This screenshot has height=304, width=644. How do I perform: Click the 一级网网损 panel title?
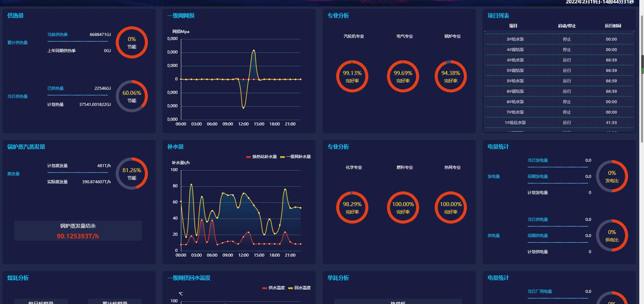click(x=181, y=16)
